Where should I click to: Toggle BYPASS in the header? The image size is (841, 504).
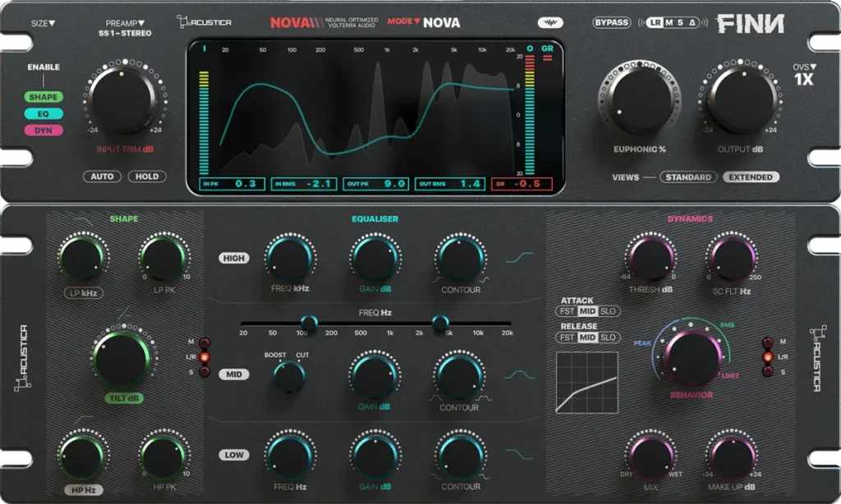coord(611,22)
